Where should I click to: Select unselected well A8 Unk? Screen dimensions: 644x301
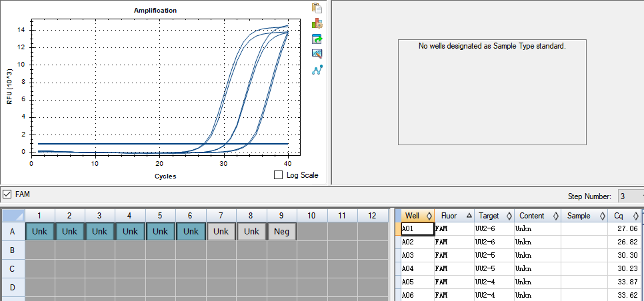(251, 231)
